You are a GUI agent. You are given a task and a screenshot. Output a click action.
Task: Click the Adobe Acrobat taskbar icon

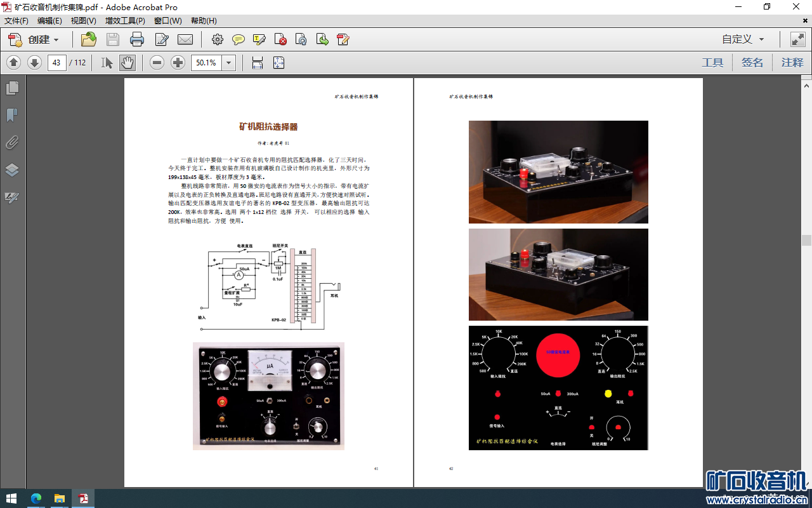[82, 498]
